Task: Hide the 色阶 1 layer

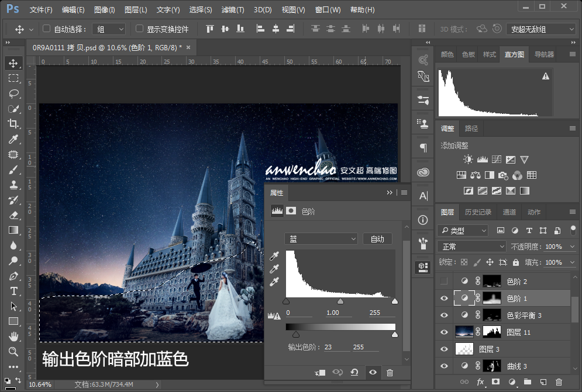Action: click(444, 298)
